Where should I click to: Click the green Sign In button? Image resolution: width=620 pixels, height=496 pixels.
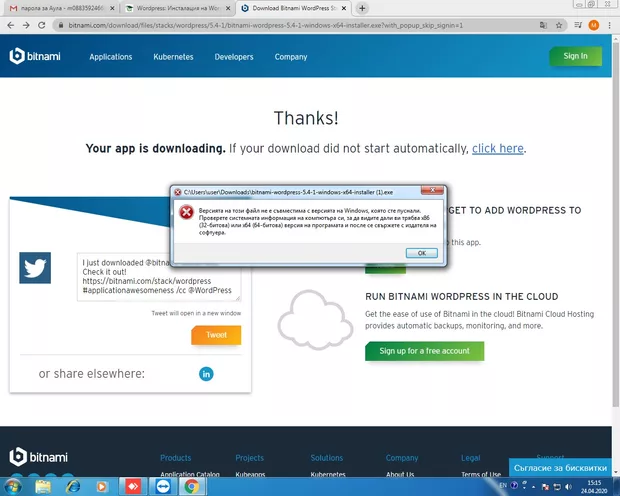tap(575, 56)
